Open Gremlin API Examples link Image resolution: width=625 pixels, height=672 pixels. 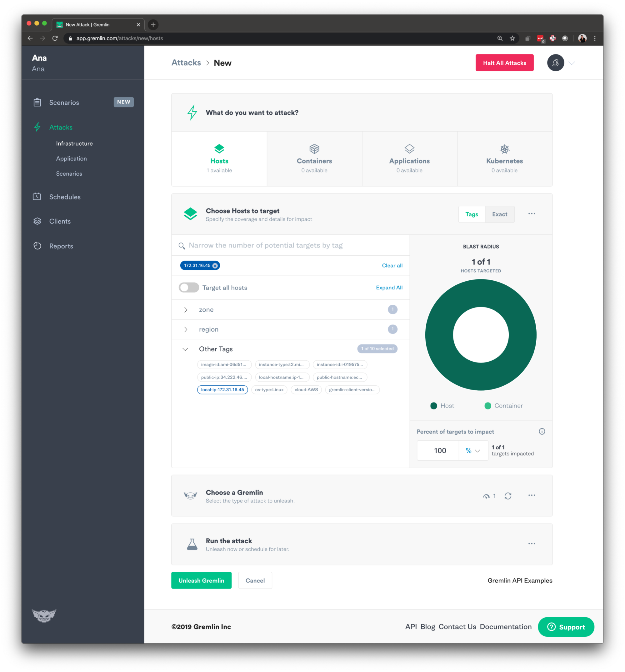tap(520, 580)
